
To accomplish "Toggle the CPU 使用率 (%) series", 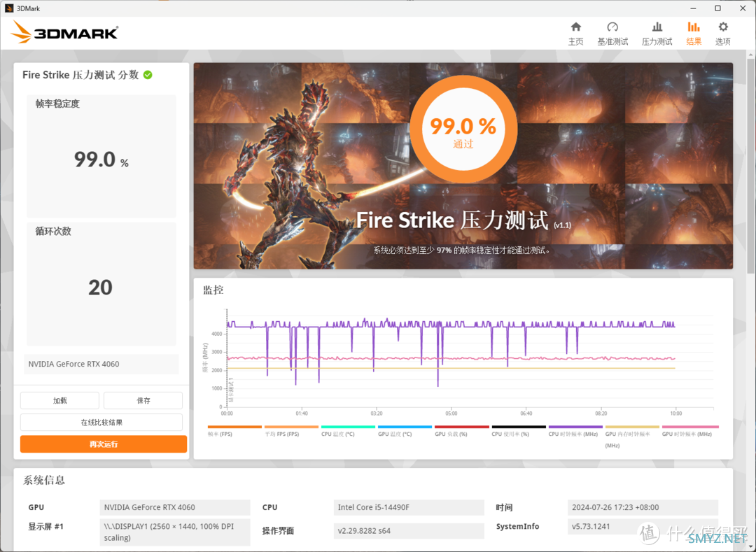I will pos(519,431).
